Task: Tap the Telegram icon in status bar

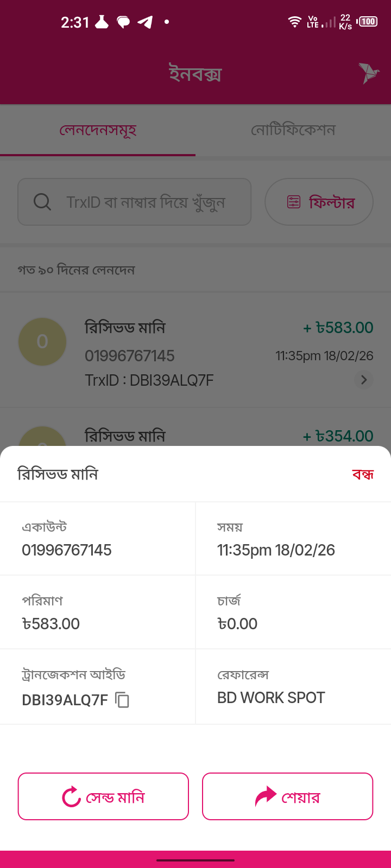Action: 145,22
